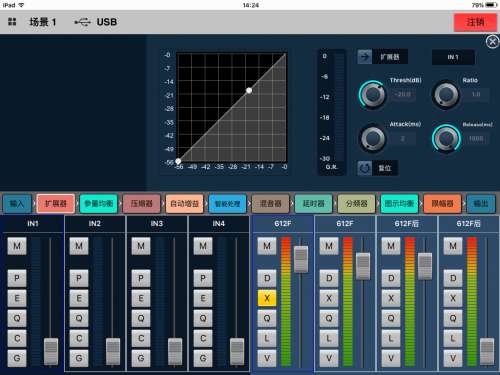Toggle the P button on IN2
Screen dimensions: 500x375
tap(79, 278)
